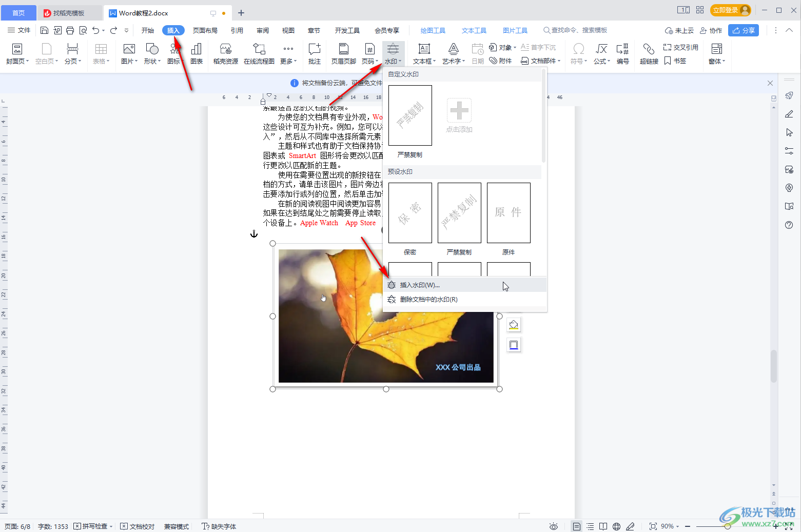801x532 pixels.
Task: Click the login button (立即登录)
Action: [x=731, y=10]
